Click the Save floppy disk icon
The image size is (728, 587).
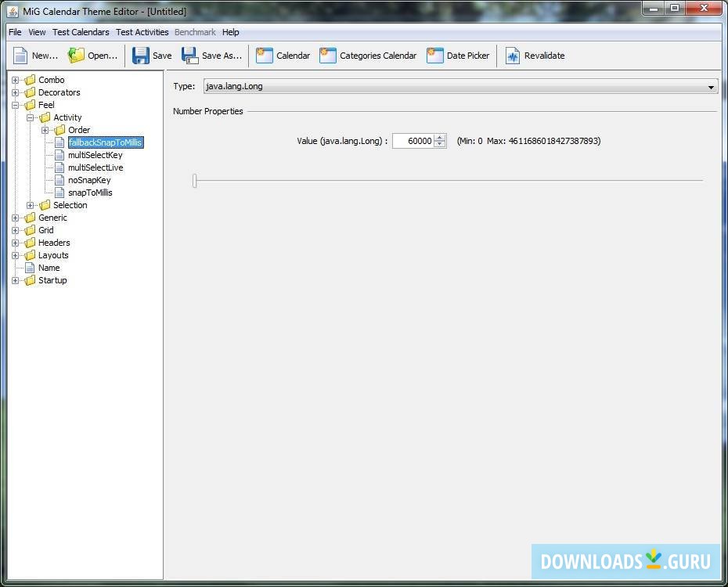coord(141,56)
